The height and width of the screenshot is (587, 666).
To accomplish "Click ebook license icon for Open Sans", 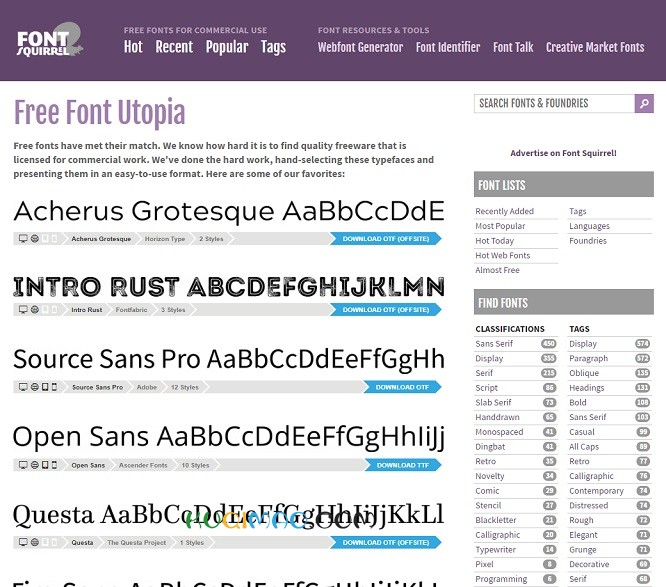I will (45, 465).
